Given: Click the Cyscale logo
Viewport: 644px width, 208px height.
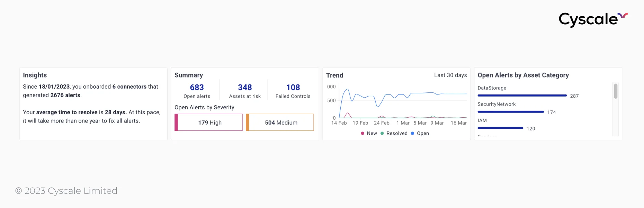Looking at the screenshot, I should pos(593,19).
